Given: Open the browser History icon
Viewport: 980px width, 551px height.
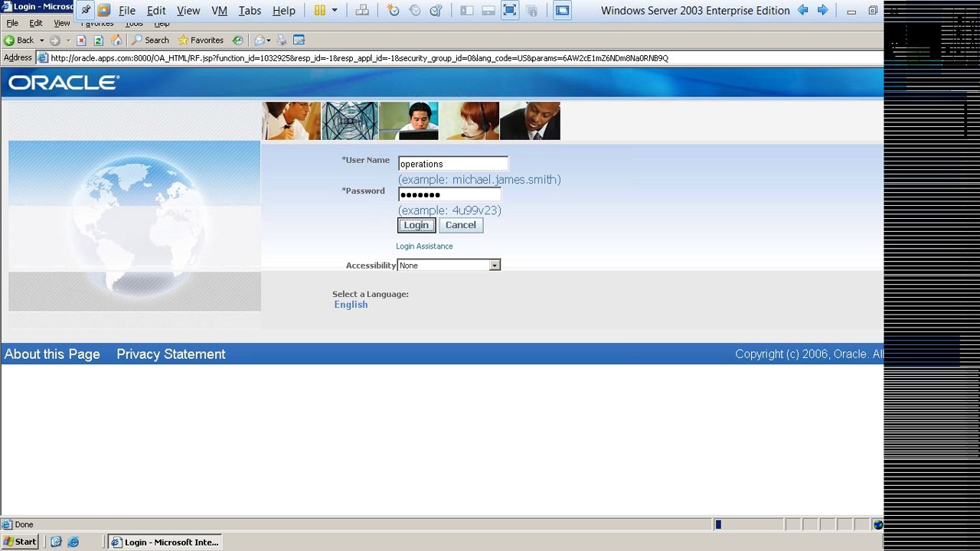Looking at the screenshot, I should click(x=237, y=41).
